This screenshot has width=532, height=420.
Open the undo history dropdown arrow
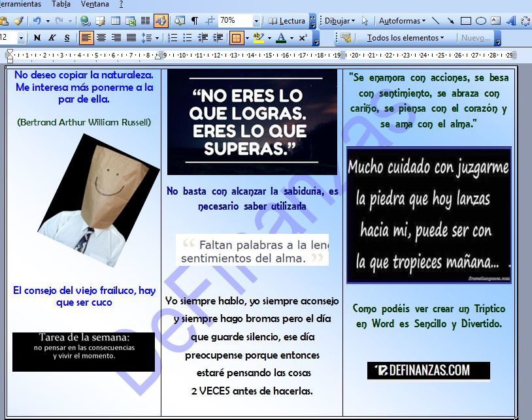click(48, 21)
